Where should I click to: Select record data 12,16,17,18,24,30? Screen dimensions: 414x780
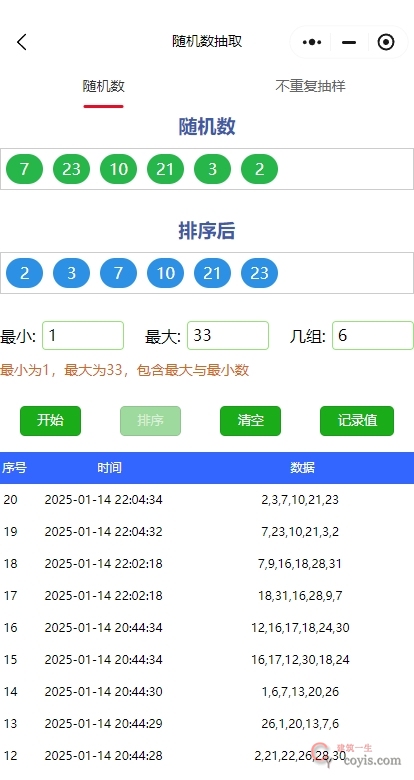[300, 628]
